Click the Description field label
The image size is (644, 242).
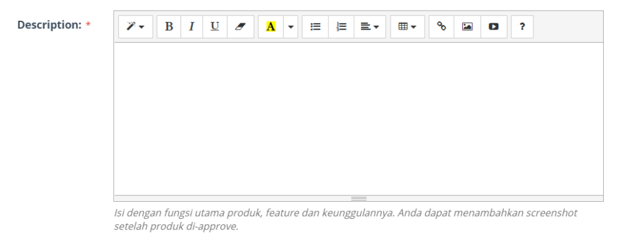click(49, 25)
